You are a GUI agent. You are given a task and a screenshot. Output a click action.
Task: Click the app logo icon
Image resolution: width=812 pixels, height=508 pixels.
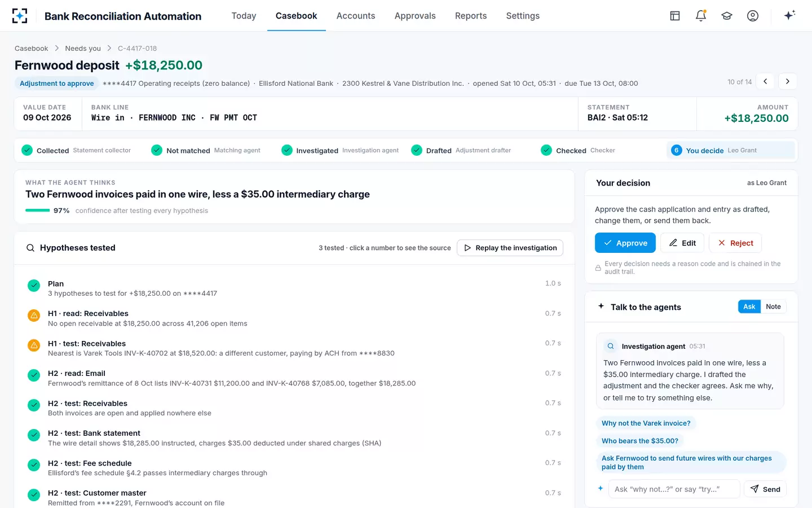coord(20,16)
